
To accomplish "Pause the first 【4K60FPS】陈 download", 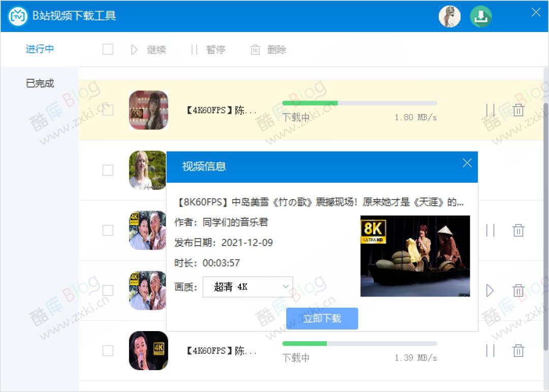I will click(490, 109).
